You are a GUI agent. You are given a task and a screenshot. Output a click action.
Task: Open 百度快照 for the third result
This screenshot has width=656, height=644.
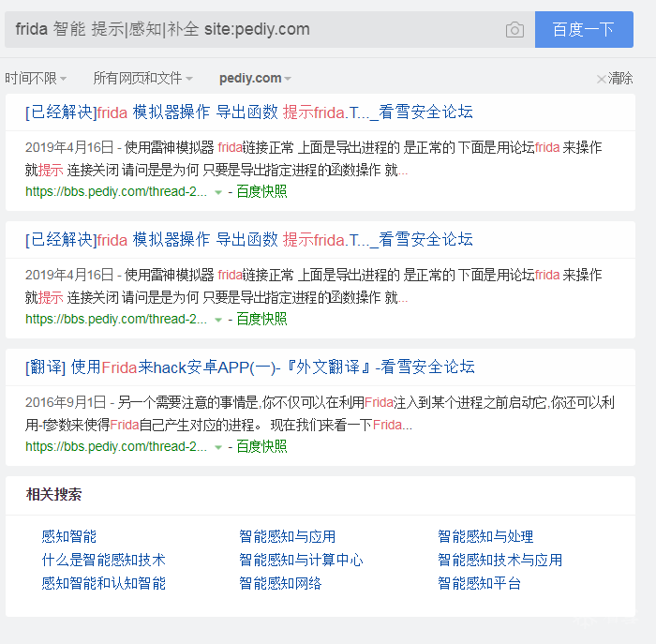tap(261, 447)
